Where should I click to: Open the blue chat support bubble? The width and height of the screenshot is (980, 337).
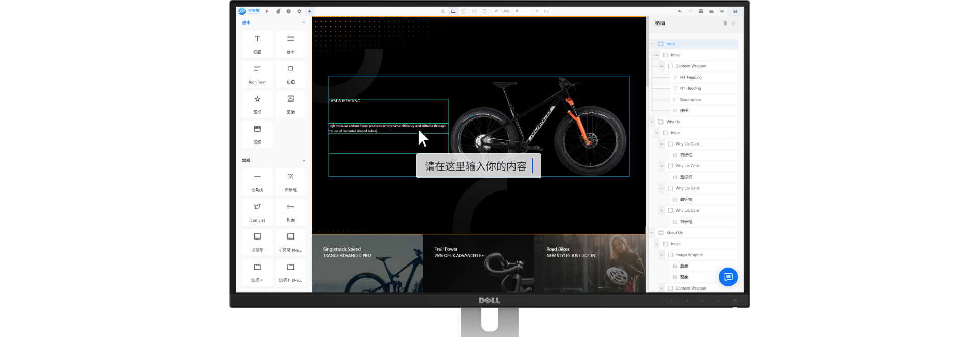tap(728, 277)
